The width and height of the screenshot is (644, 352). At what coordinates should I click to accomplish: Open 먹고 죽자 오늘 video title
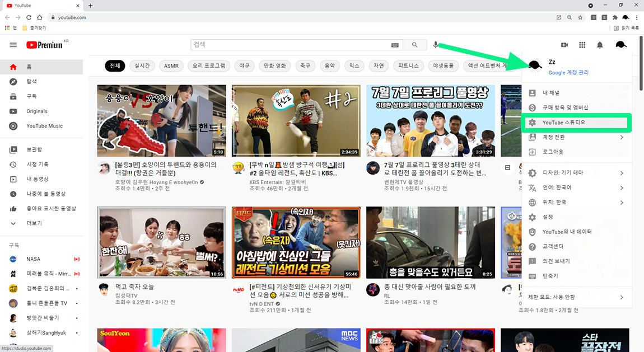pos(135,287)
